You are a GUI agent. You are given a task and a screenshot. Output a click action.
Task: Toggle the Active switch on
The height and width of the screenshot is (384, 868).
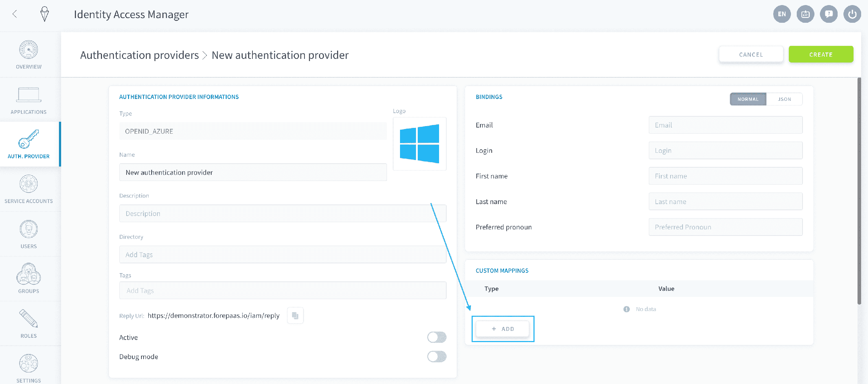pos(437,337)
